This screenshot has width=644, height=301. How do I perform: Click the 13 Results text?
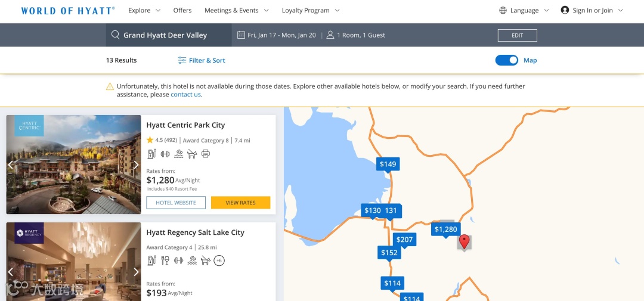coord(121,60)
